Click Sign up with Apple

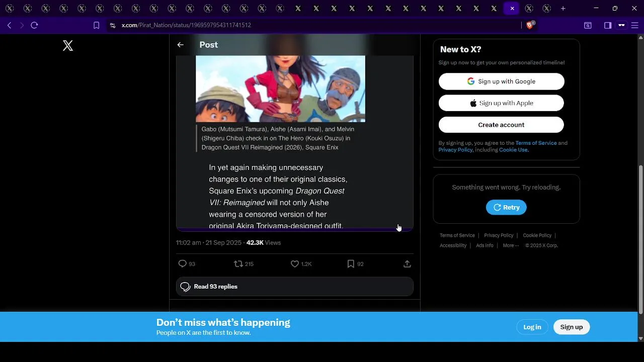tap(501, 103)
